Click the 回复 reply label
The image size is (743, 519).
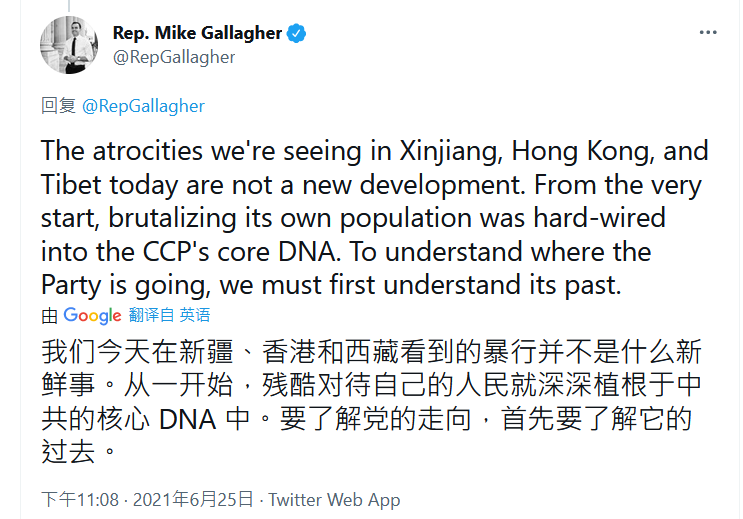[x=58, y=106]
